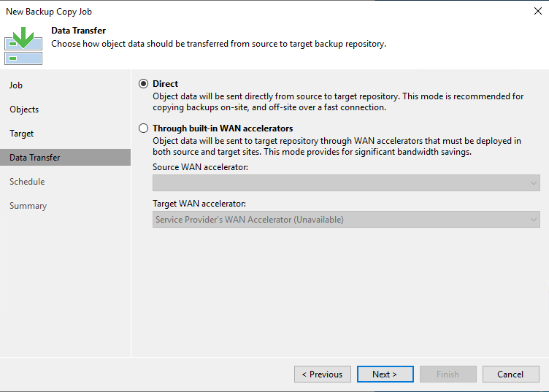Click the disabled Finish button
This screenshot has width=549, height=392.
[x=448, y=374]
